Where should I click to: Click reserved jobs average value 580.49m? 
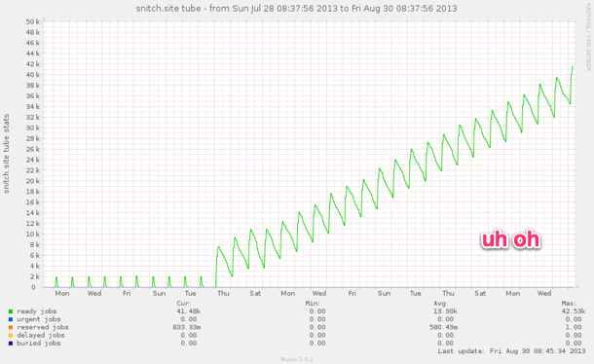click(443, 327)
